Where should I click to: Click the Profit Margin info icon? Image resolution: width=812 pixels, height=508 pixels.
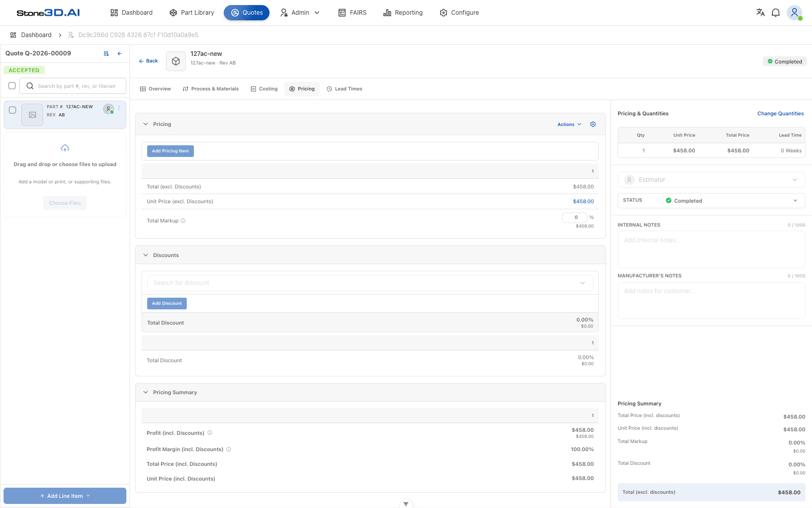point(228,450)
